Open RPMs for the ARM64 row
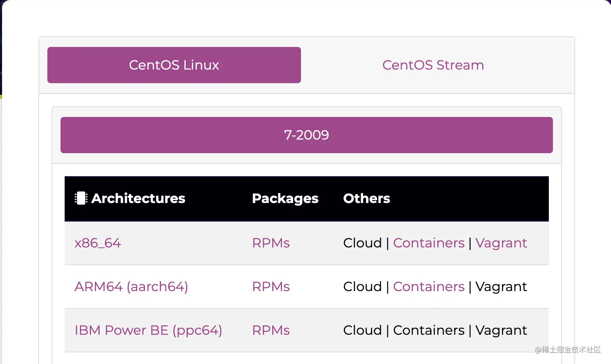 coord(271,287)
